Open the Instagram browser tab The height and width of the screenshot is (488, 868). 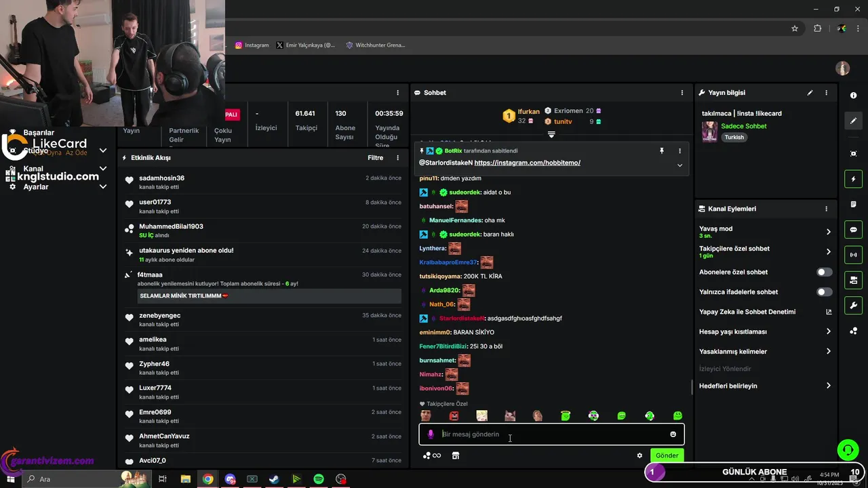click(x=252, y=45)
